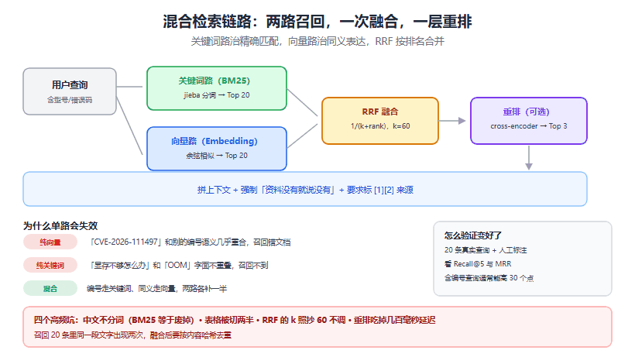
Task: Click the line 编号走关键词、同义走向量，两路各补一半
Action: [156, 288]
